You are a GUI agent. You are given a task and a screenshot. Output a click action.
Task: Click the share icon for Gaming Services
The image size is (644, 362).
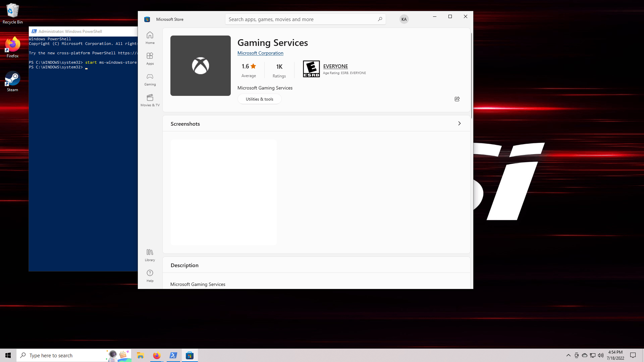[x=457, y=99]
